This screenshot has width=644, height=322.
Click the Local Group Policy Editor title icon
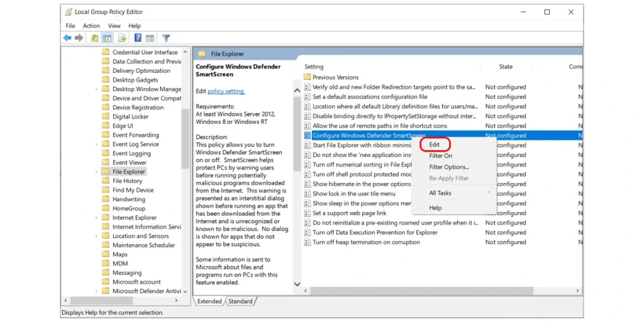pyautogui.click(x=69, y=13)
